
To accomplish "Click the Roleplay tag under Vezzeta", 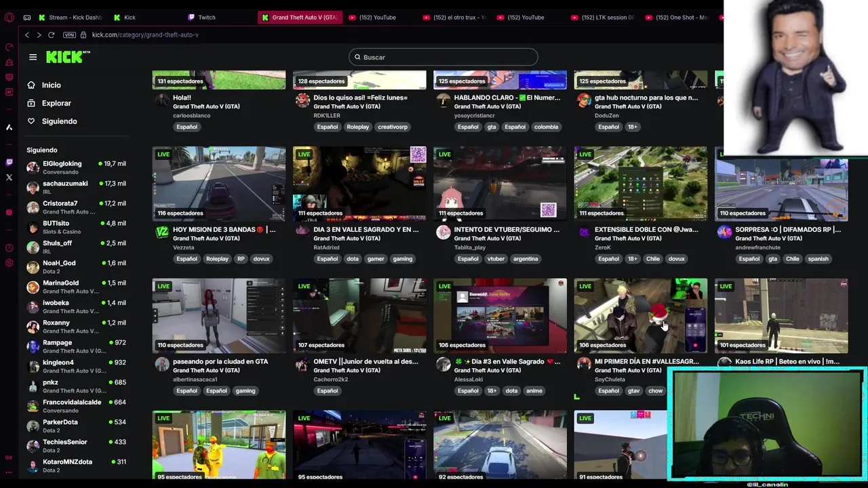I will point(217,259).
